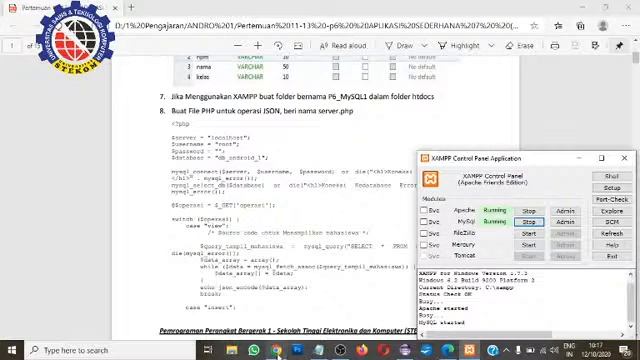
Task: Print the PDF document
Action: (x=555, y=46)
